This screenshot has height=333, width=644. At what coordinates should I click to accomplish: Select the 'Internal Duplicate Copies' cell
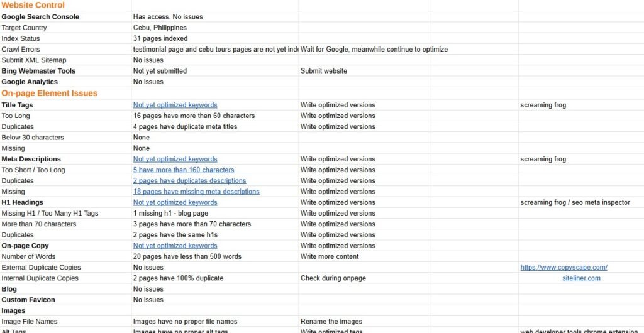coord(65,278)
